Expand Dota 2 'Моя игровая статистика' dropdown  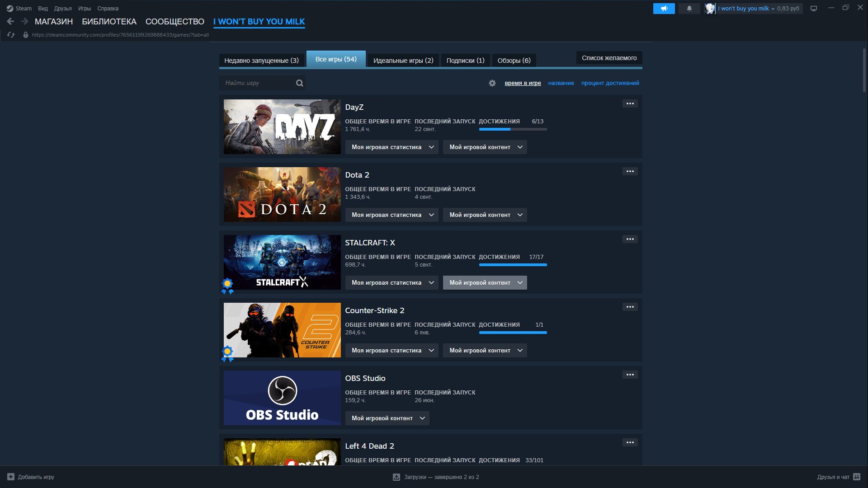point(392,215)
